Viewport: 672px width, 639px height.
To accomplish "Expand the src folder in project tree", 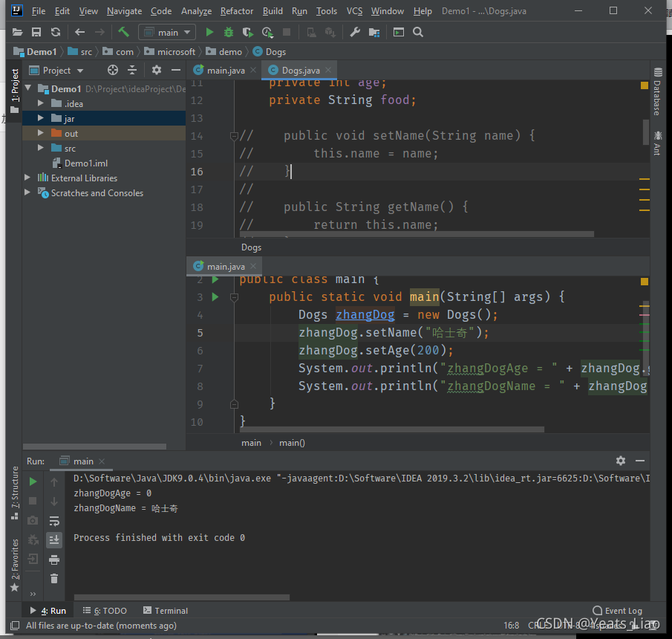I will point(41,149).
